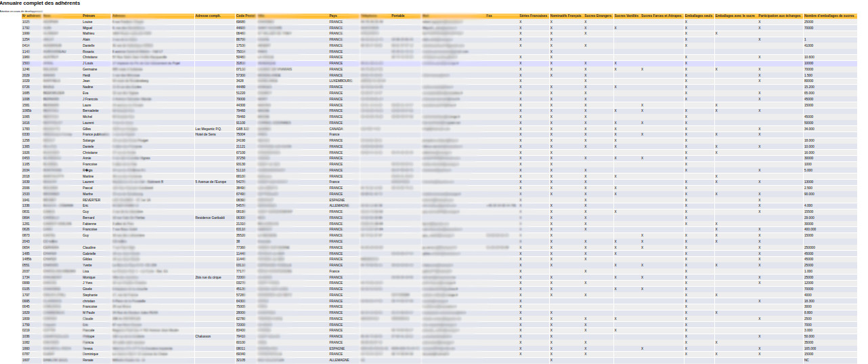This screenshot has height=364, width=868.
Task: Select member number 1503 in highlighted row
Action: 26,63
